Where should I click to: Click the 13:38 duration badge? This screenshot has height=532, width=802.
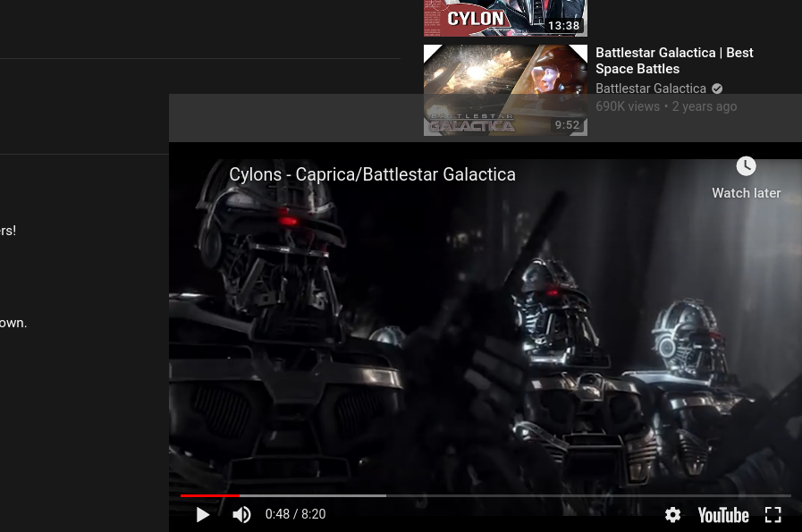click(x=563, y=26)
